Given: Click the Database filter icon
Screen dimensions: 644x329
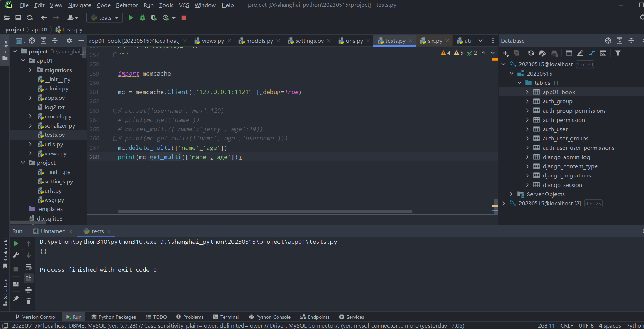Looking at the screenshot, I should [x=618, y=53].
